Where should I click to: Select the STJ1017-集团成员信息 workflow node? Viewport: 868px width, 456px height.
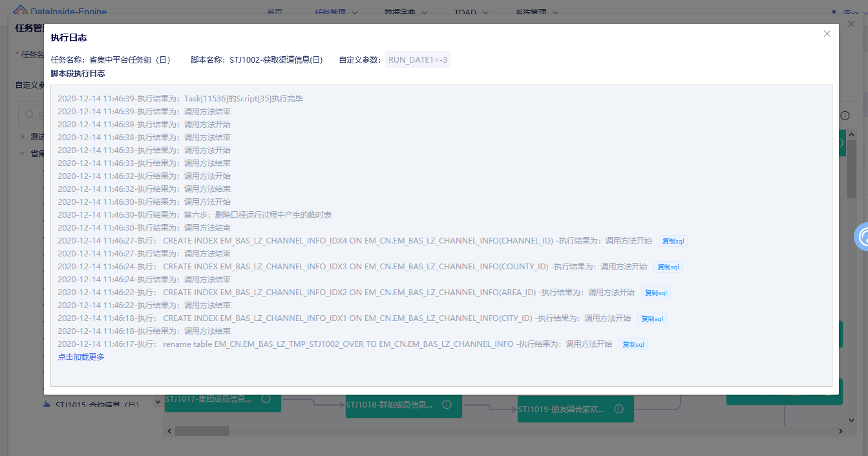tap(223, 402)
